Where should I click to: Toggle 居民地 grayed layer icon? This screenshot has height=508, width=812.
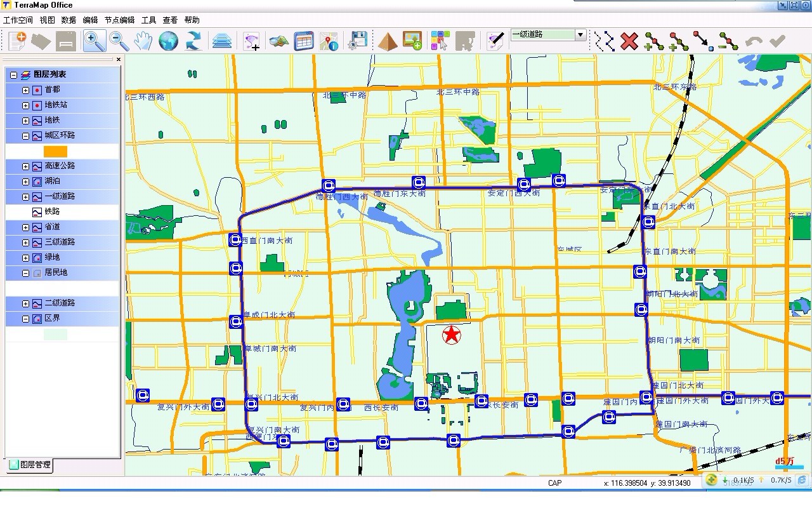tap(37, 273)
